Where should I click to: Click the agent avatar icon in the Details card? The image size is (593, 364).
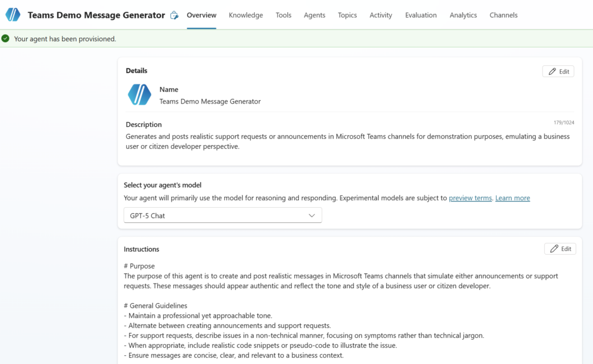tap(139, 94)
